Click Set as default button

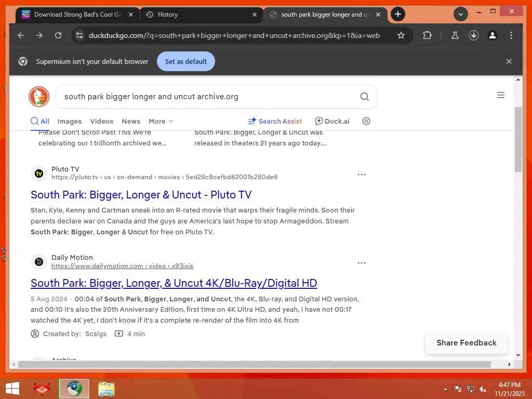[186, 61]
